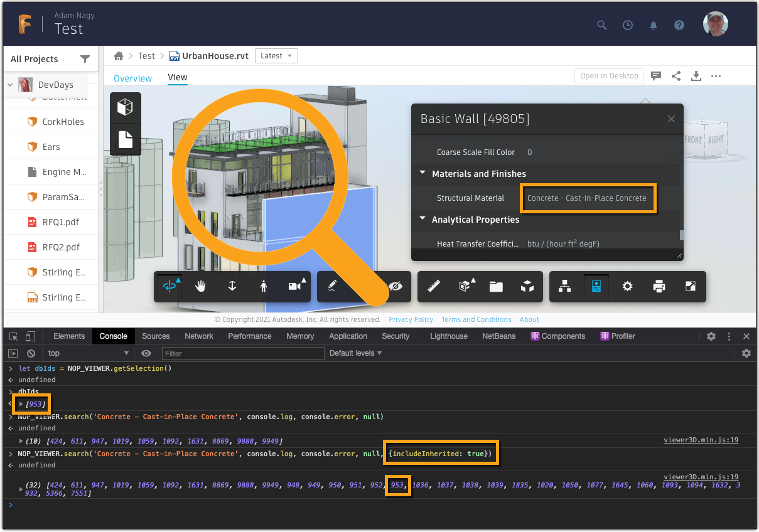
Task: Start the Markup pencil tool
Action: coord(333,286)
